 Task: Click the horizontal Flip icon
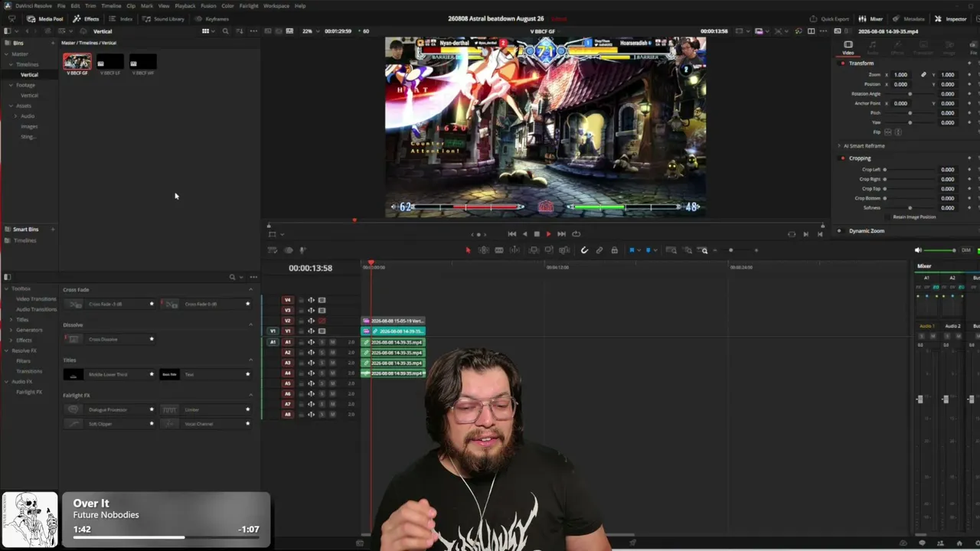click(888, 132)
